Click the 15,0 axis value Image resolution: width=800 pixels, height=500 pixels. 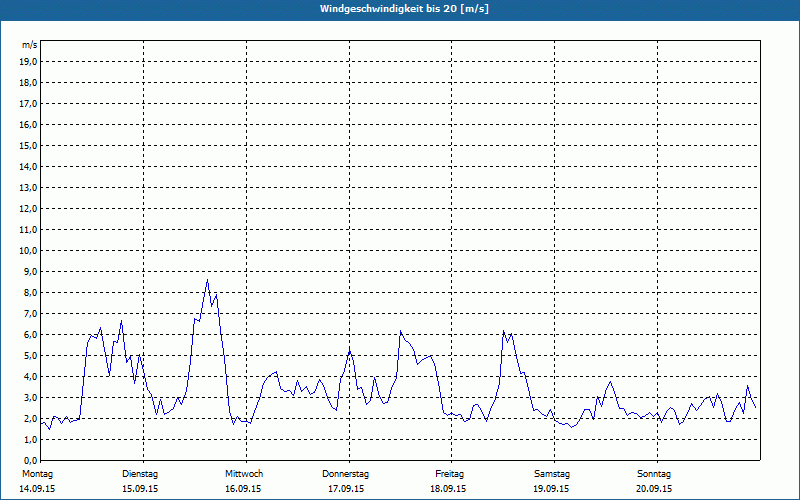[28, 145]
